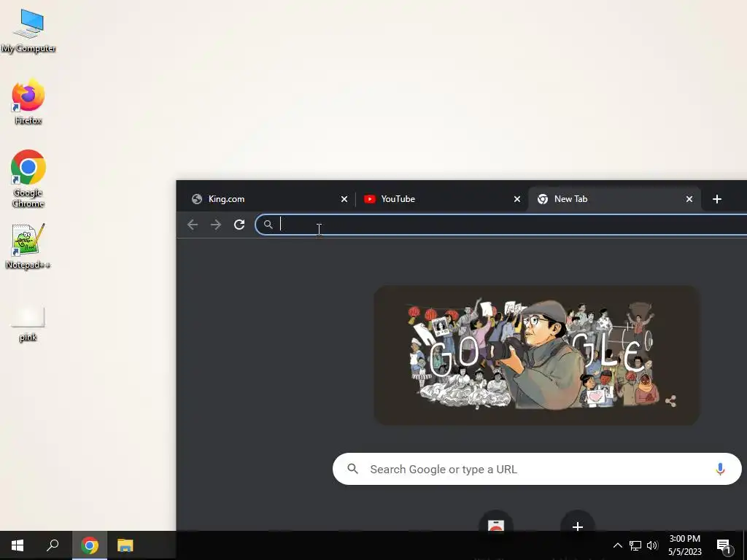Open the volume control tray icon

652,545
